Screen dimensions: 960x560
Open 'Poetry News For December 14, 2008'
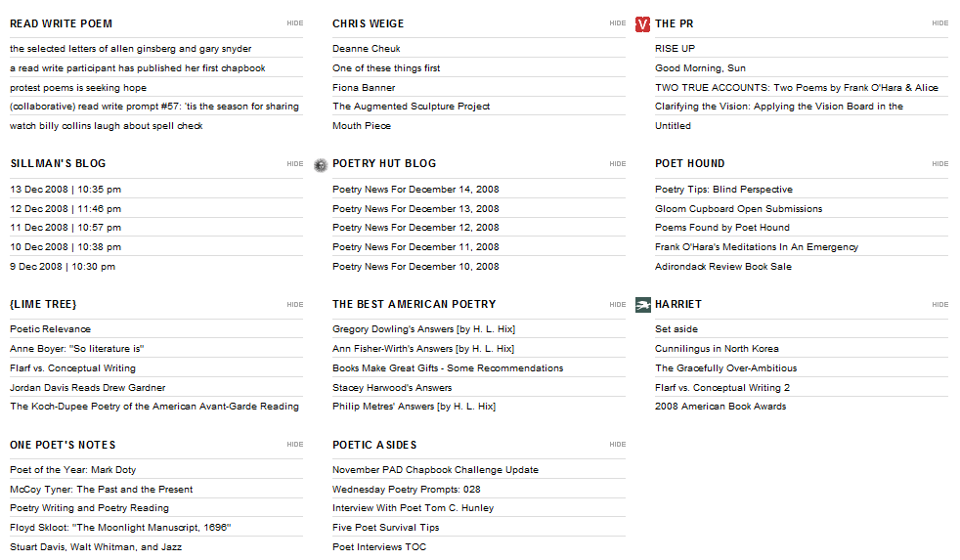tap(415, 190)
